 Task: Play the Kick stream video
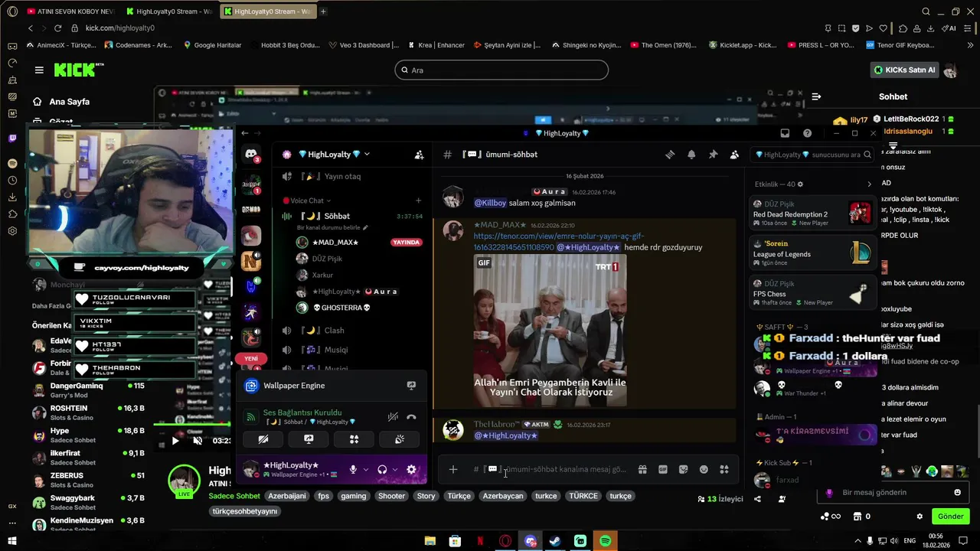click(x=175, y=441)
